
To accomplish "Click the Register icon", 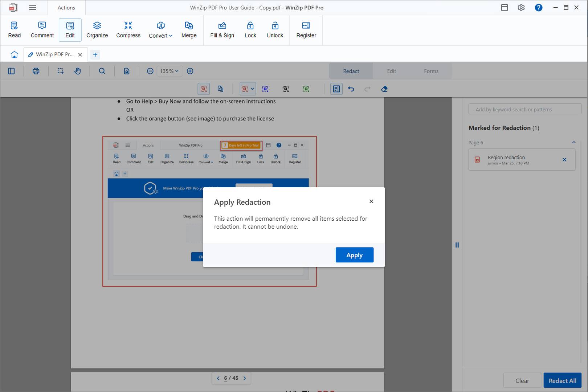I will pyautogui.click(x=306, y=30).
